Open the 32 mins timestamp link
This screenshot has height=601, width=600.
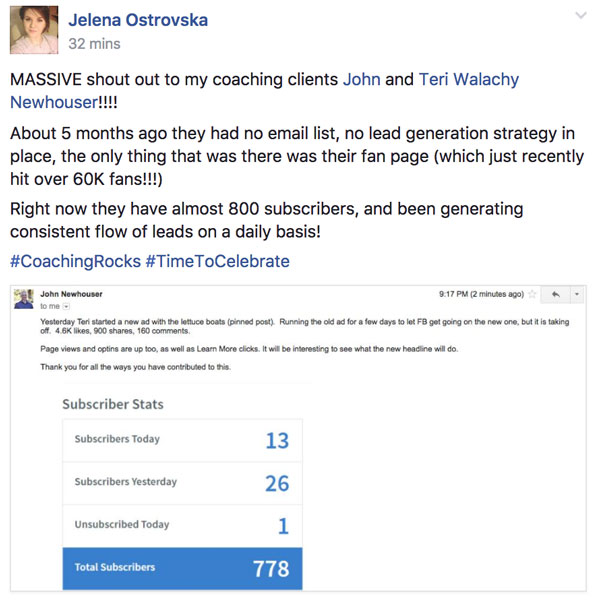pos(94,44)
